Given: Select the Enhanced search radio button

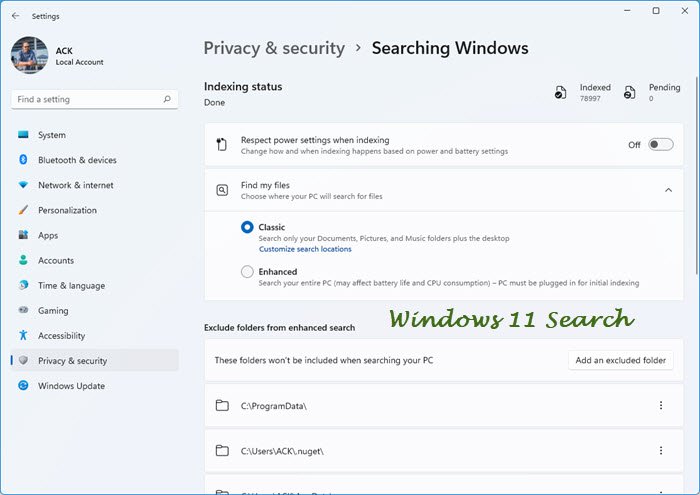Looking at the screenshot, I should tap(247, 271).
